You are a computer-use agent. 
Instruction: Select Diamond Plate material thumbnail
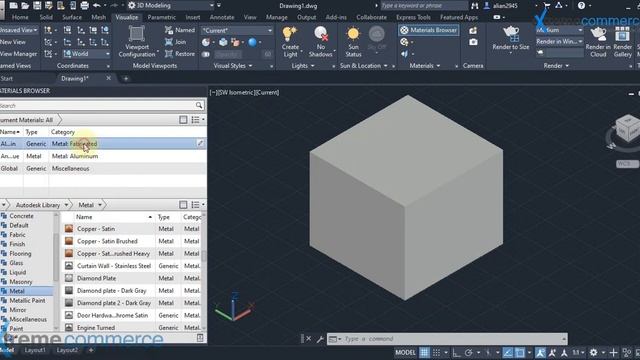[x=69, y=278]
